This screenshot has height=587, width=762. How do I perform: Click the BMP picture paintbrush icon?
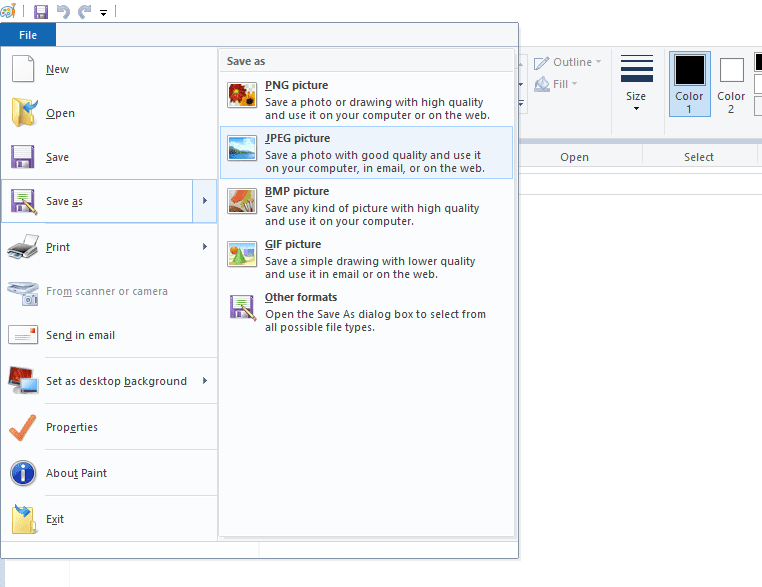[x=242, y=201]
